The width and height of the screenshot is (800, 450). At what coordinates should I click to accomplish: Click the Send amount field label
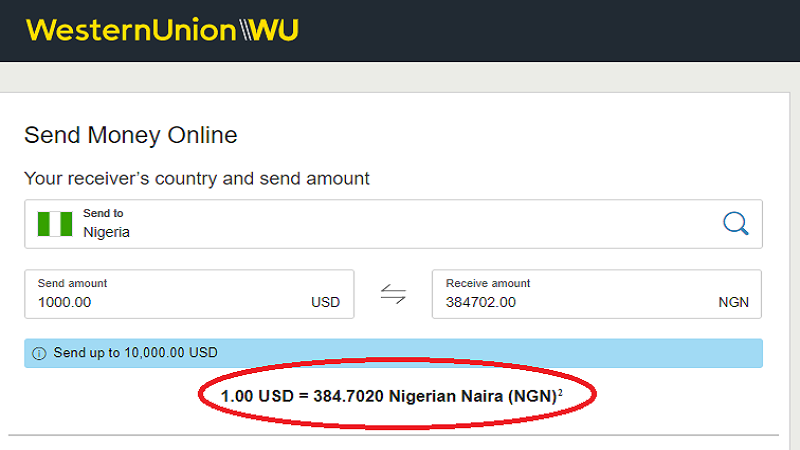click(72, 283)
